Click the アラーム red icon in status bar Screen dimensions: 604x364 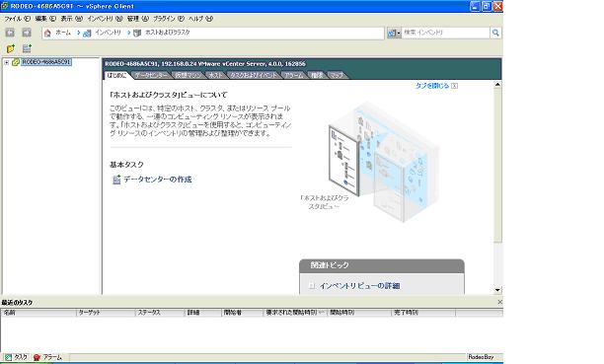37,357
